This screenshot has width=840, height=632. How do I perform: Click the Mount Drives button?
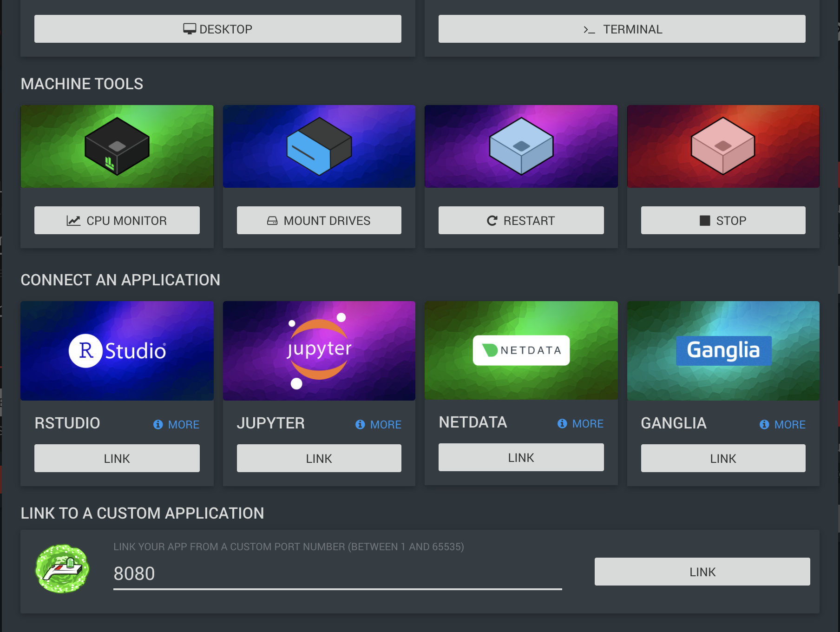[x=319, y=220]
